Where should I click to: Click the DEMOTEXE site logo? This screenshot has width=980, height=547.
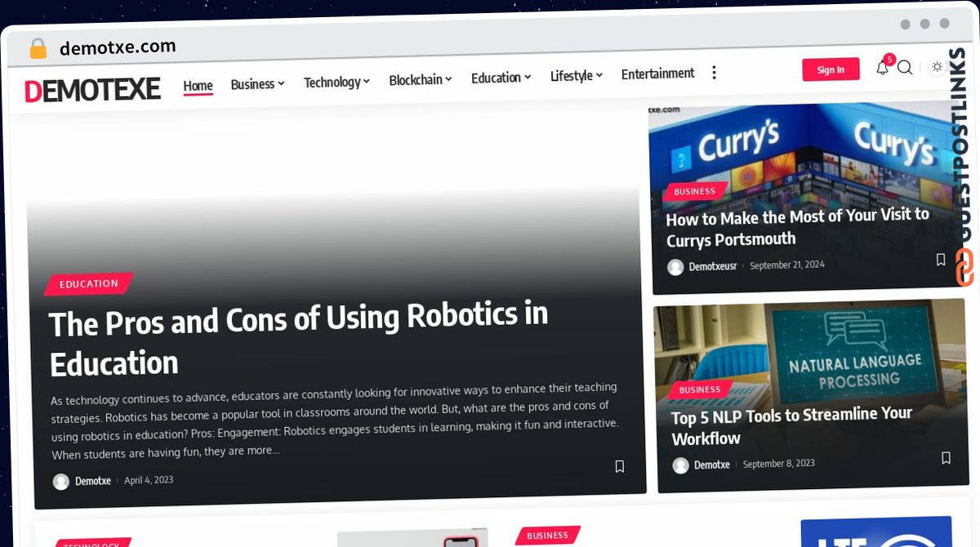pyautogui.click(x=92, y=90)
